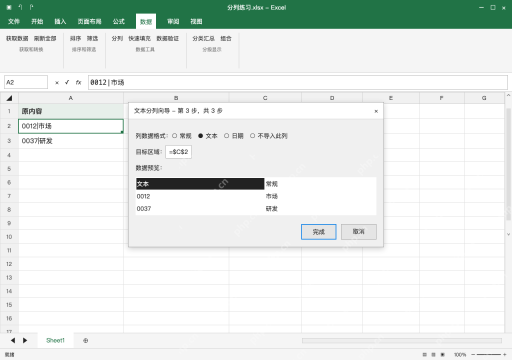Select the Sheet1 tab
The image size is (512, 360).
pos(55,340)
